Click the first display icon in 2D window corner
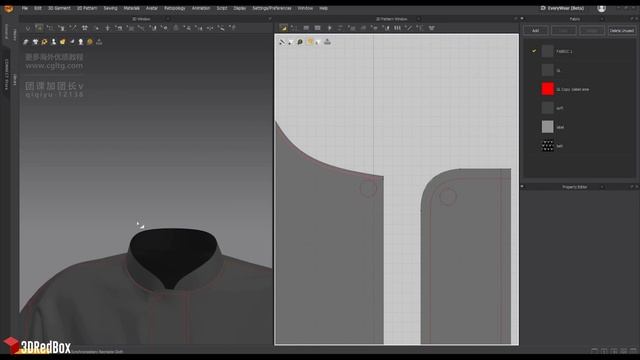The height and width of the screenshot is (360, 640). [x=282, y=42]
